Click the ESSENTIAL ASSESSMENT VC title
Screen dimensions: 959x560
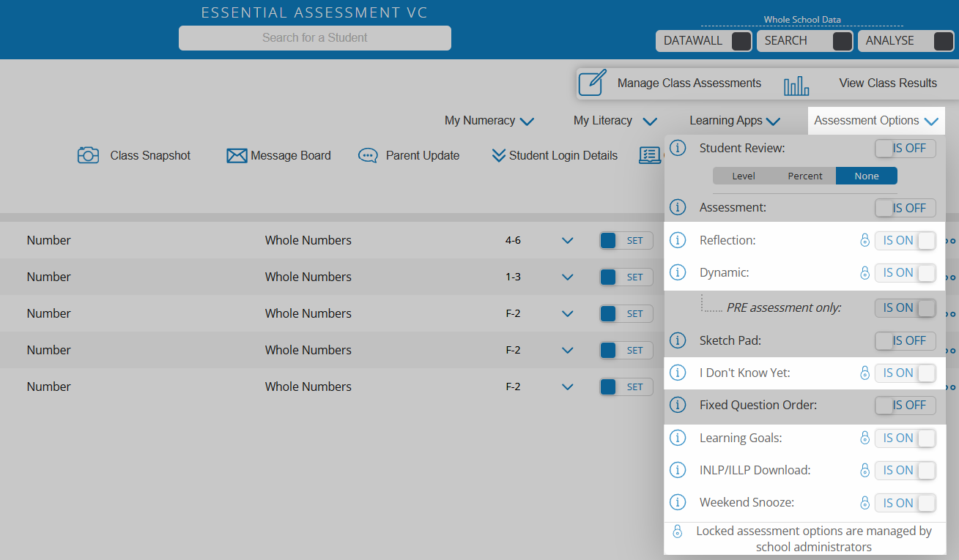(x=314, y=12)
